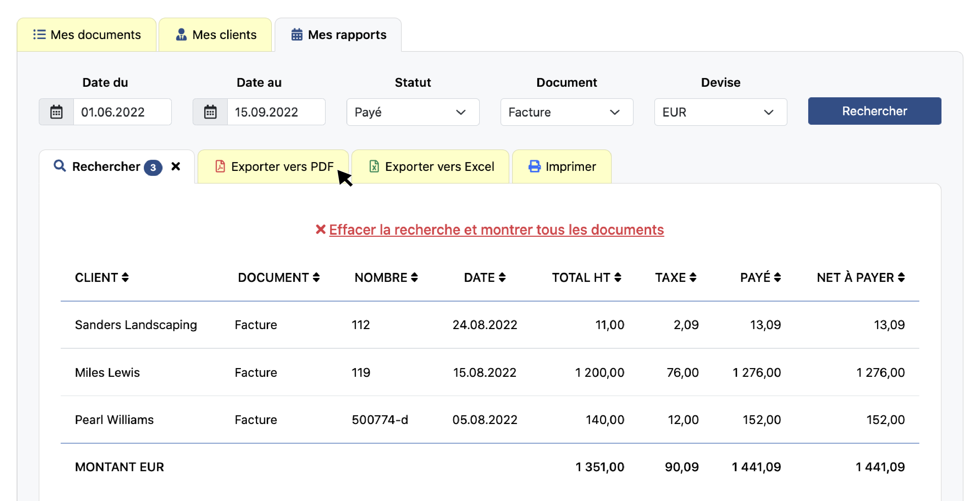This screenshot has height=501, width=980.
Task: Click total HT sum 1 351,00
Action: (x=600, y=467)
